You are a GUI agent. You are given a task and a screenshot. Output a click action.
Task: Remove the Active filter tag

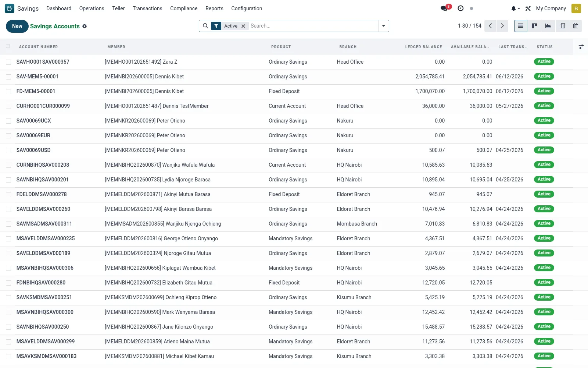pyautogui.click(x=243, y=26)
